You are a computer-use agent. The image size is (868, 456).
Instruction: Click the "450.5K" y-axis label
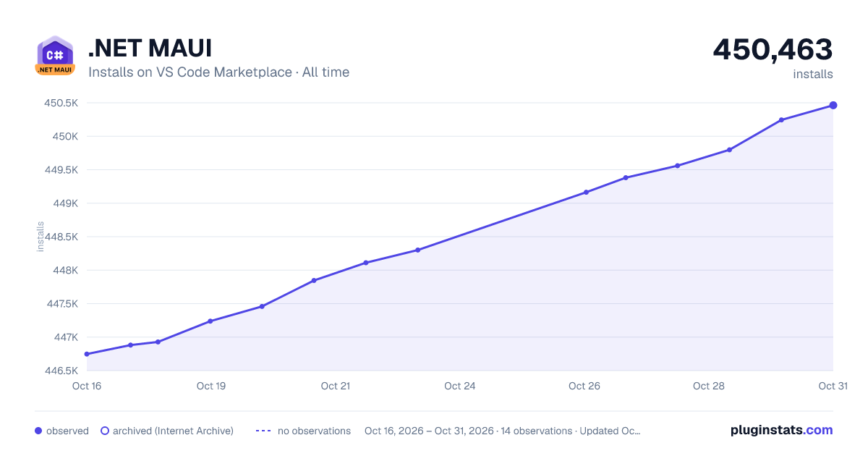tap(61, 103)
